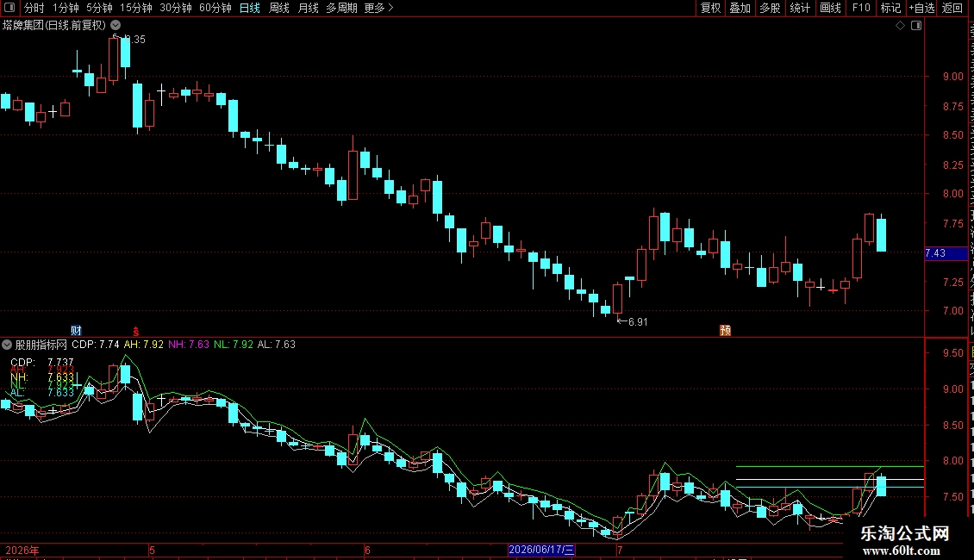
Task: Expand the 塔牌集团 chart title dropdown
Action: [116, 26]
